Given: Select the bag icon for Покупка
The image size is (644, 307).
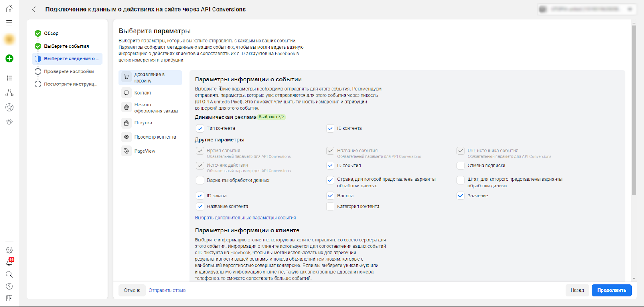Looking at the screenshot, I should (126, 123).
